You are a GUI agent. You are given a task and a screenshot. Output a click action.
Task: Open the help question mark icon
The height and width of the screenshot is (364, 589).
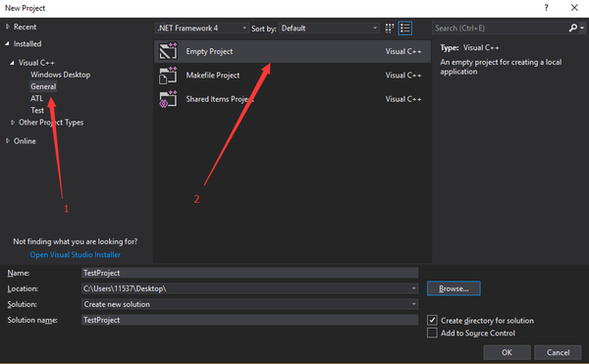click(x=546, y=8)
